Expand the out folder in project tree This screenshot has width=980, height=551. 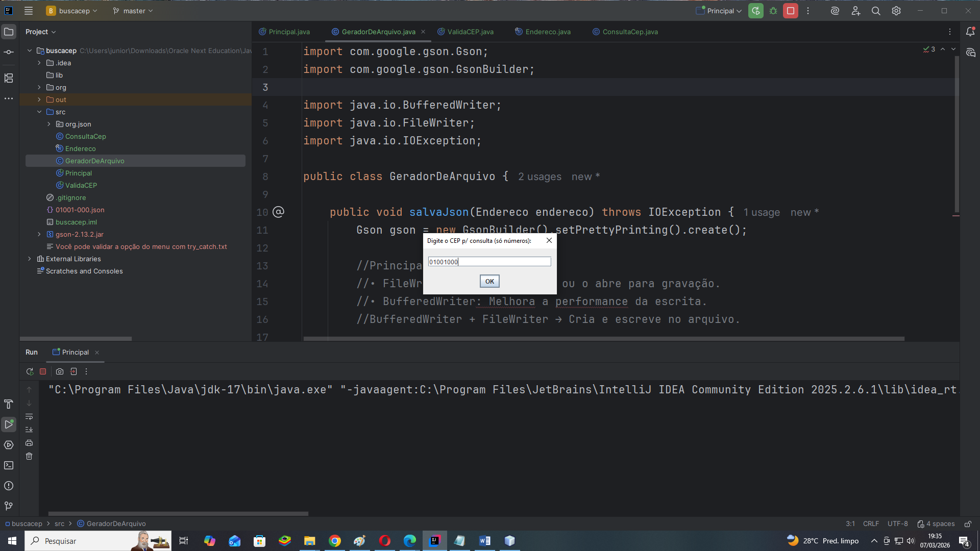point(39,99)
